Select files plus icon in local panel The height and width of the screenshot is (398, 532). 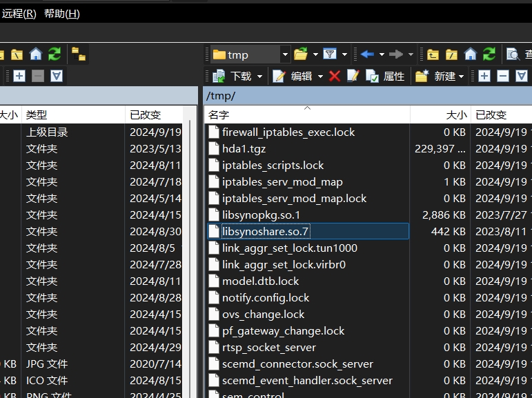click(19, 76)
